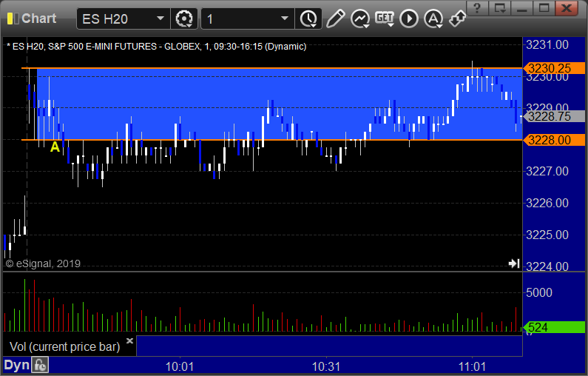588x376 pixels.
Task: Click the 3231.00 price axis label
Action: (x=547, y=44)
